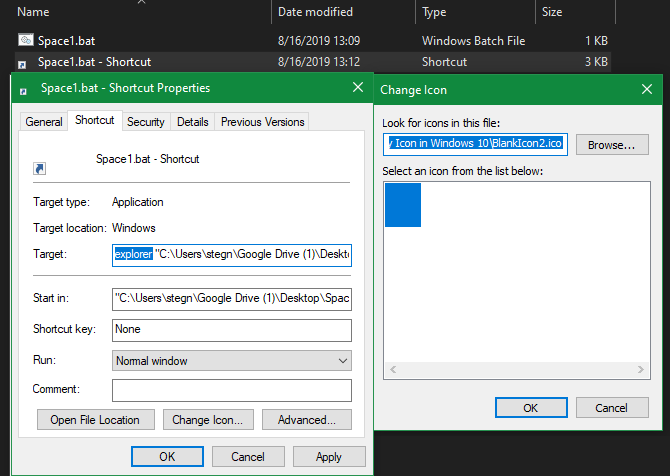Click the Space1.bat batch file icon
The width and height of the screenshot is (670, 476).
[x=25, y=41]
